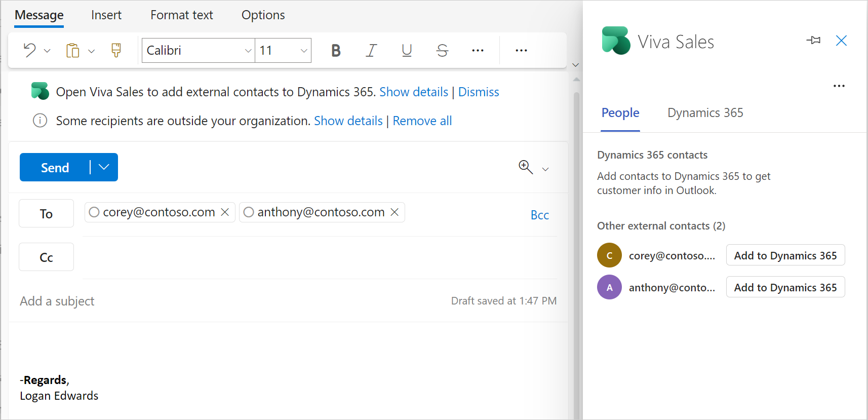
Task: Switch to the Message tab
Action: [39, 15]
